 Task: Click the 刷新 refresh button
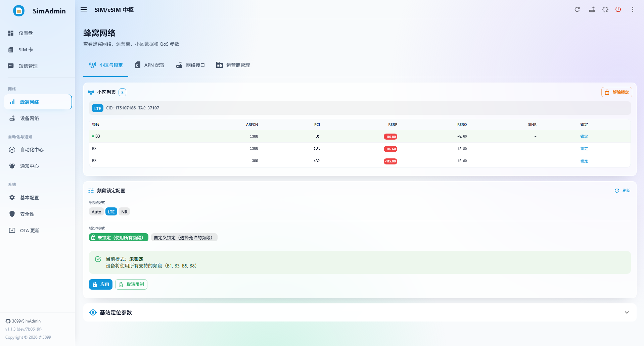(623, 191)
